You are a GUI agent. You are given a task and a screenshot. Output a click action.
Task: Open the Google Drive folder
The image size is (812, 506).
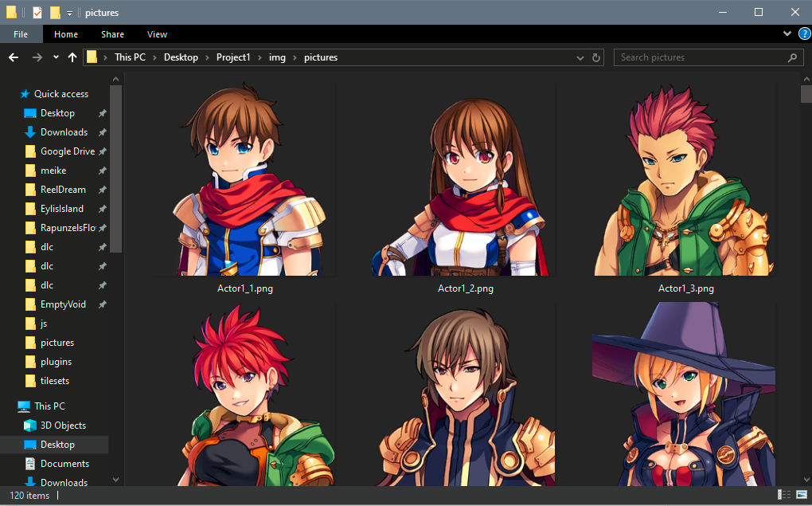[68, 151]
